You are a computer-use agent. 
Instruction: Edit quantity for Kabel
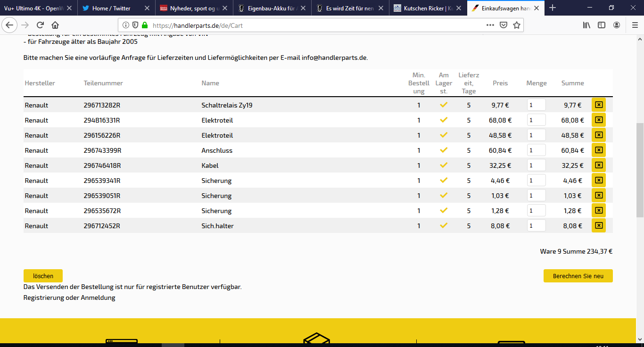tap(537, 165)
